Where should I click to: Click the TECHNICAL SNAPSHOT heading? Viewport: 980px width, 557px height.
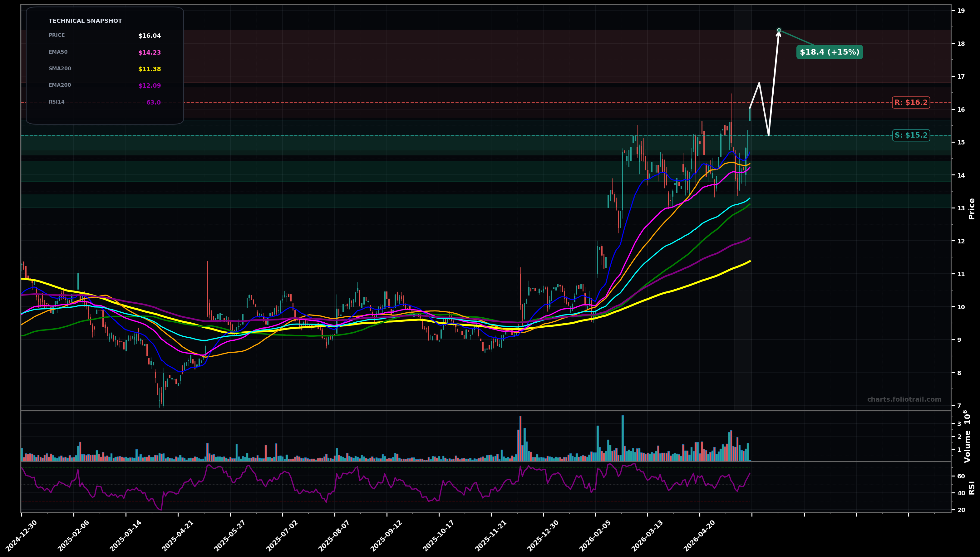(85, 21)
